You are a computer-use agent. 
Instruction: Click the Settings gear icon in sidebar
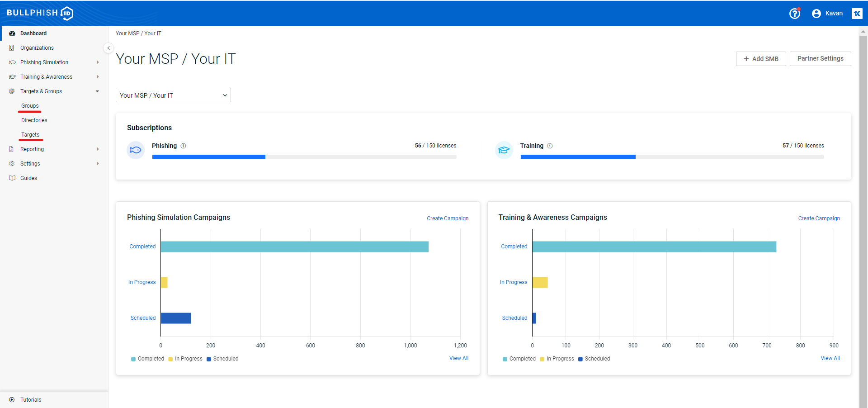tap(12, 164)
